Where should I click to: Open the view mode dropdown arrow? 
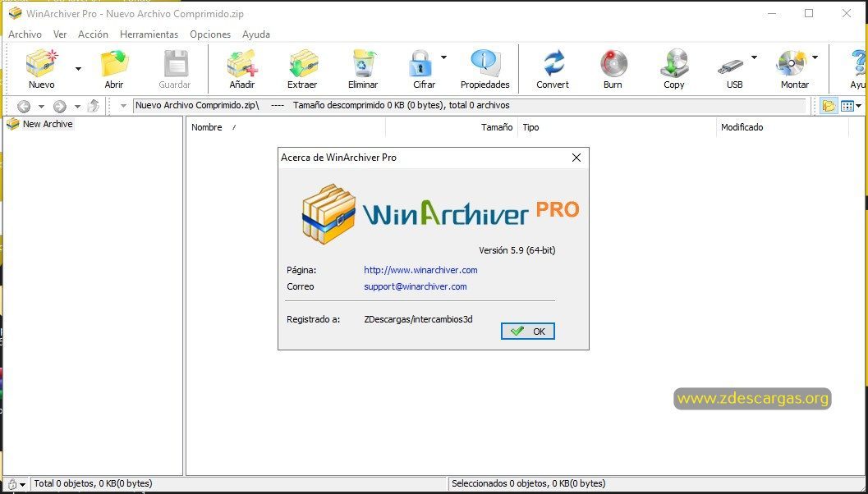pyautogui.click(x=859, y=106)
